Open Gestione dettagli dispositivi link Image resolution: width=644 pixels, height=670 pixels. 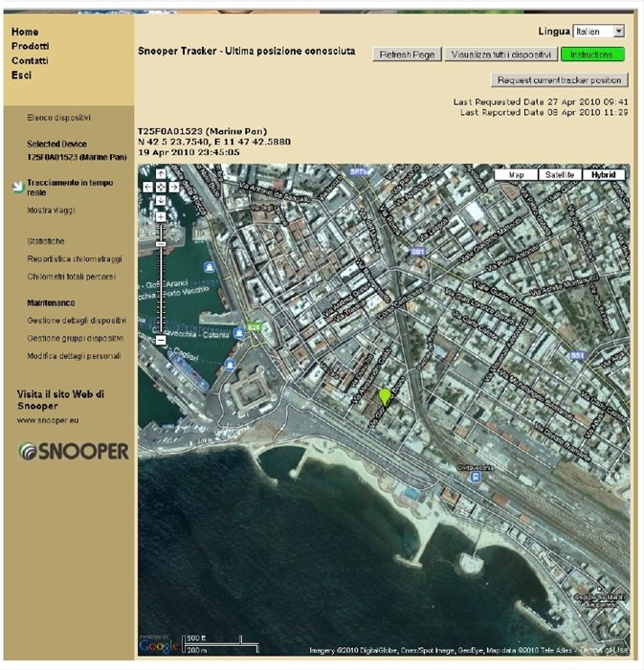point(77,321)
